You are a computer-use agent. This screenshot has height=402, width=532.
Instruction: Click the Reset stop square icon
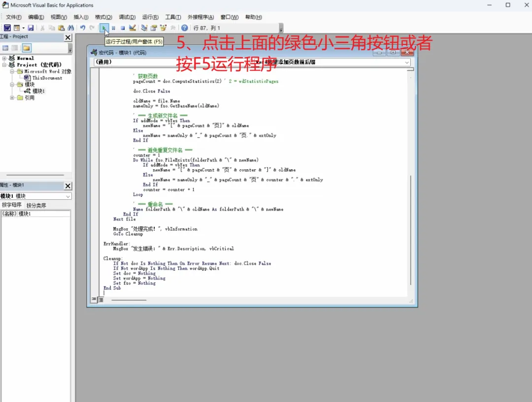click(x=123, y=28)
